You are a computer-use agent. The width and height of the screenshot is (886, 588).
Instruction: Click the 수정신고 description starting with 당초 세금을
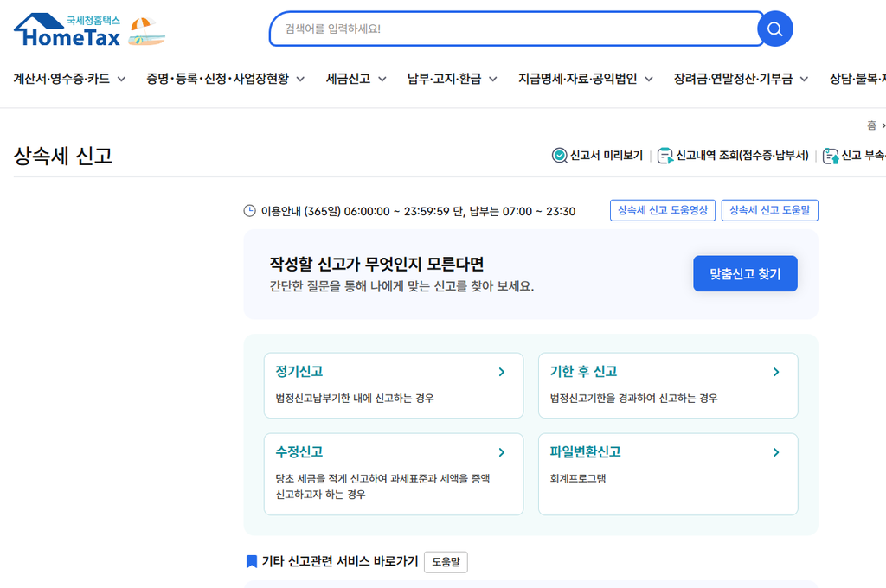(x=382, y=486)
